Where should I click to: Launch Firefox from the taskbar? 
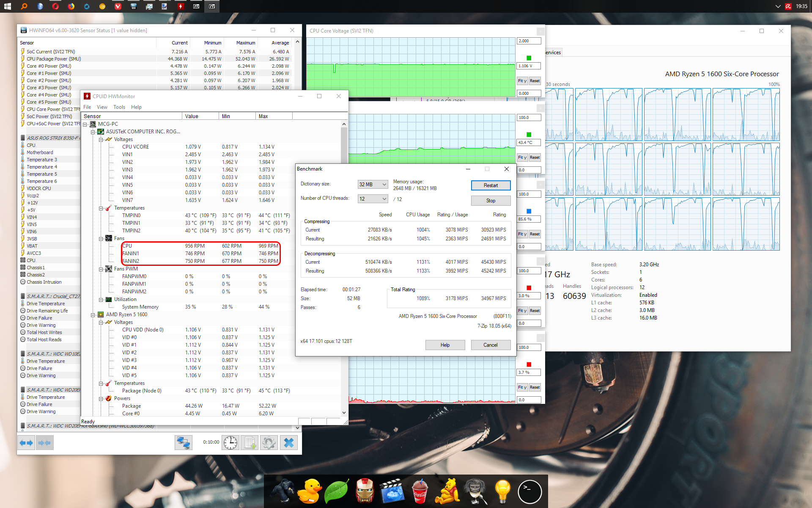pyautogui.click(x=71, y=6)
